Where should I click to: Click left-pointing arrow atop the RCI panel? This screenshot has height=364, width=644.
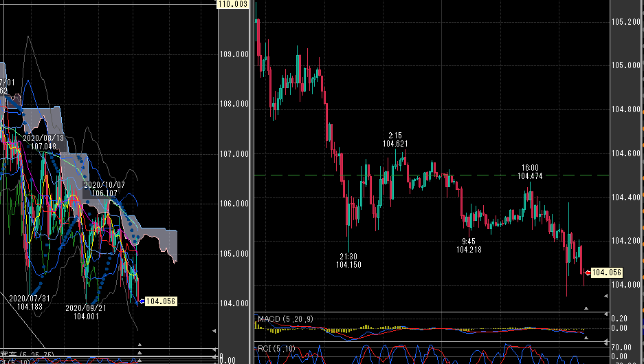click(606, 342)
